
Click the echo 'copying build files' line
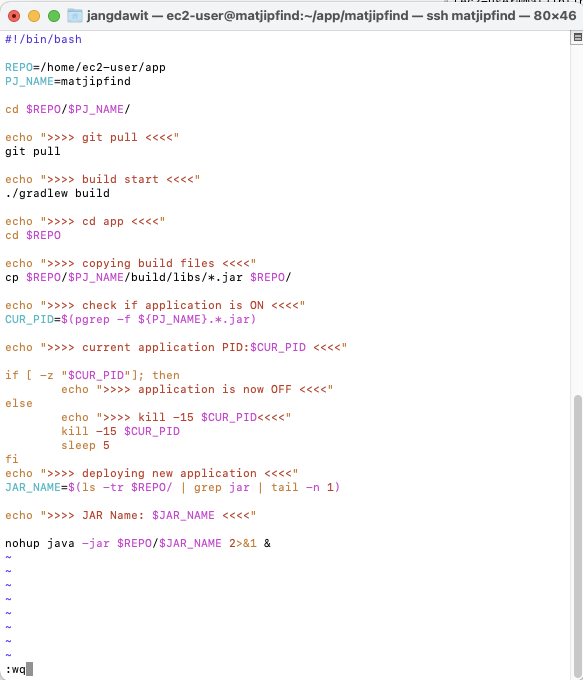[131, 263]
